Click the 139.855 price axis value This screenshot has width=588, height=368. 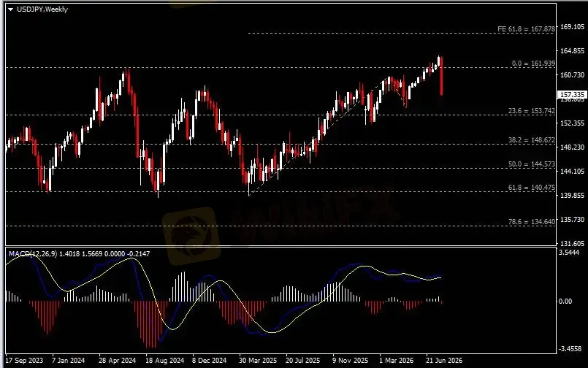[x=572, y=195]
